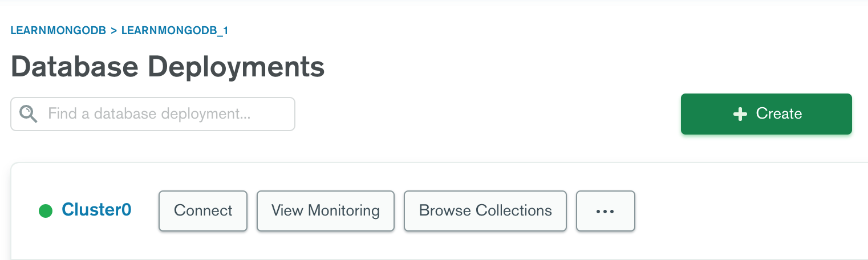
Task: Click the word Monitoring in View Monitoring
Action: click(344, 211)
